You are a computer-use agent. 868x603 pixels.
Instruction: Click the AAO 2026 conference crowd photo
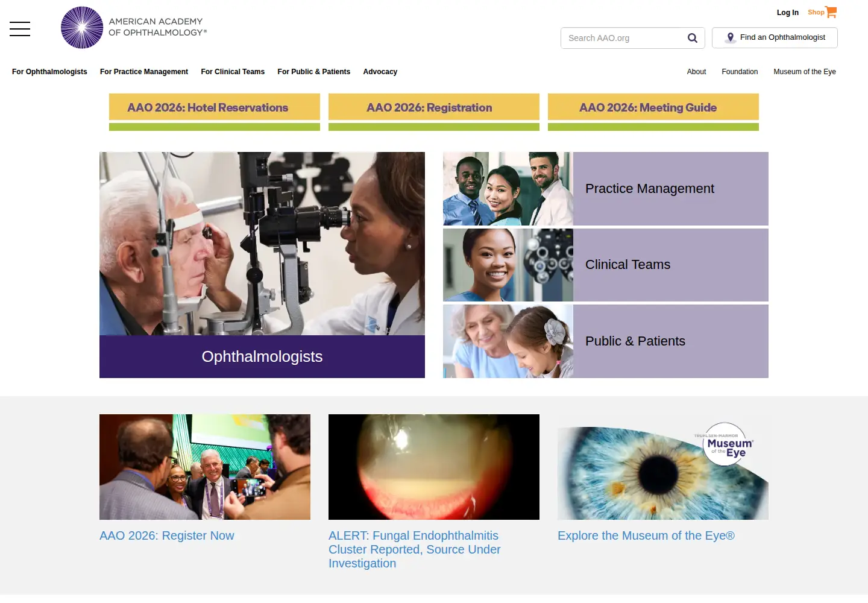(x=205, y=467)
